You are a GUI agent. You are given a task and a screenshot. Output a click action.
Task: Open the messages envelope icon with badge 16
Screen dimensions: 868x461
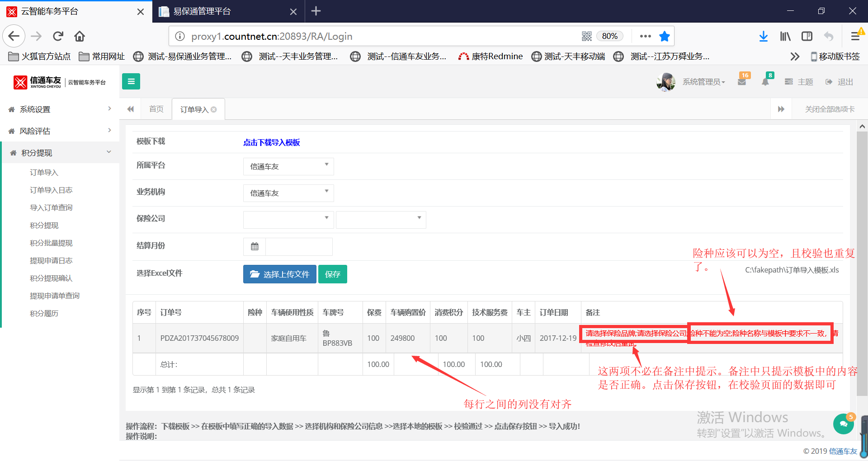(742, 82)
